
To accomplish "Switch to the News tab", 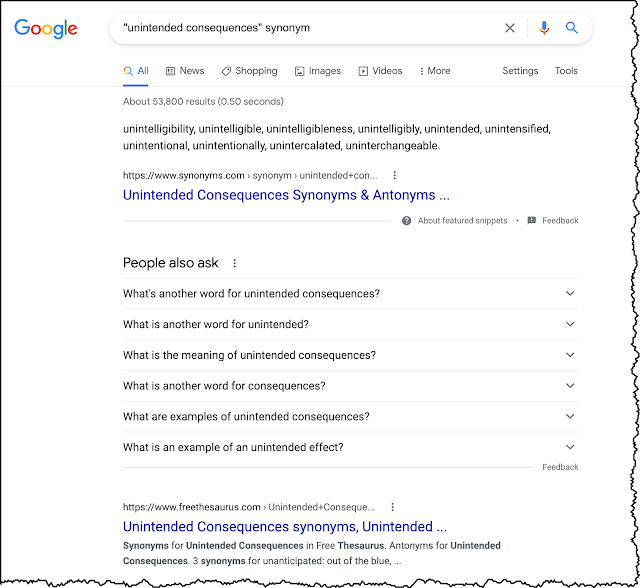I will 185,71.
